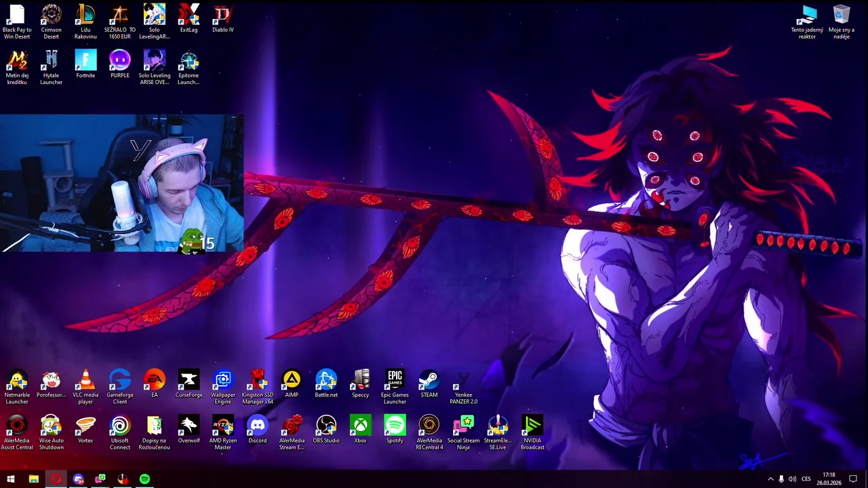Open the notification Action Center
The image size is (868, 488).
(853, 479)
